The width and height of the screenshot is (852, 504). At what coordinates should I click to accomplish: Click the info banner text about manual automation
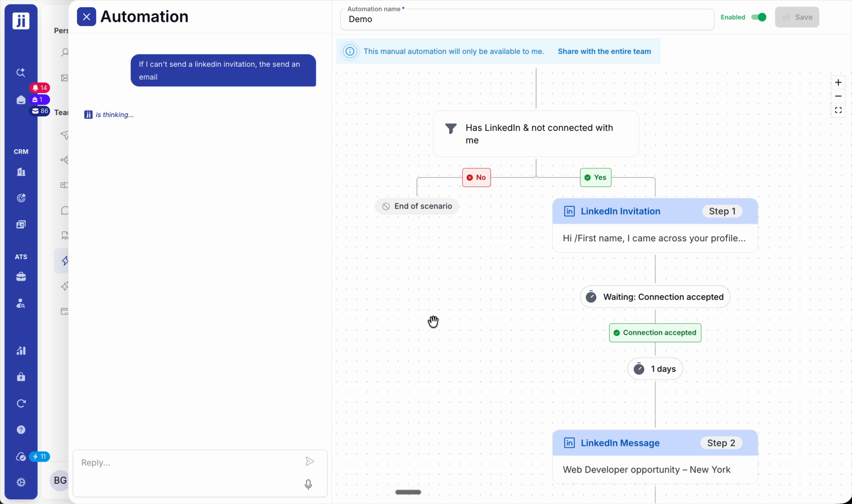pyautogui.click(x=454, y=51)
